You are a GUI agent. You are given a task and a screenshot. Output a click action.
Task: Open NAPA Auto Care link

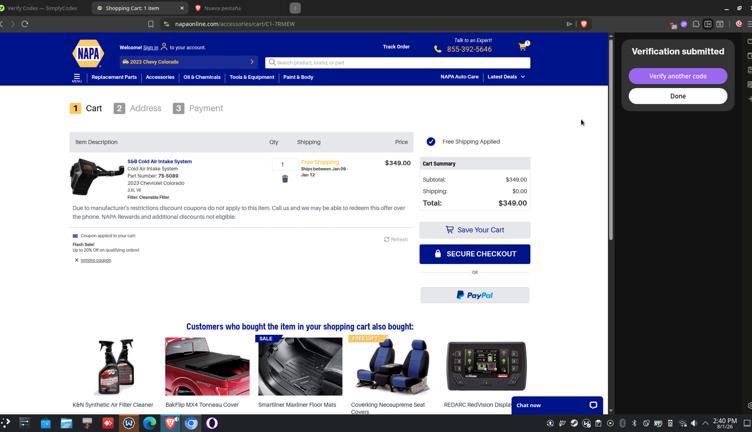click(459, 77)
